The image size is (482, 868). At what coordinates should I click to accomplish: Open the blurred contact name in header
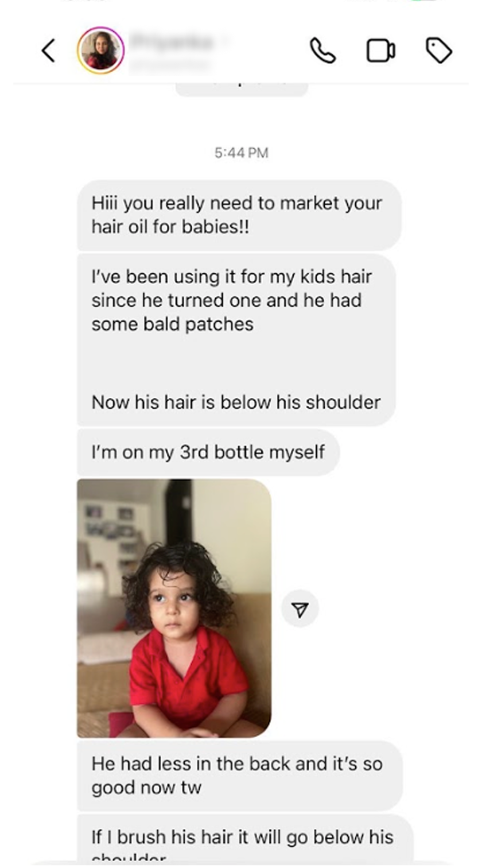point(172,51)
